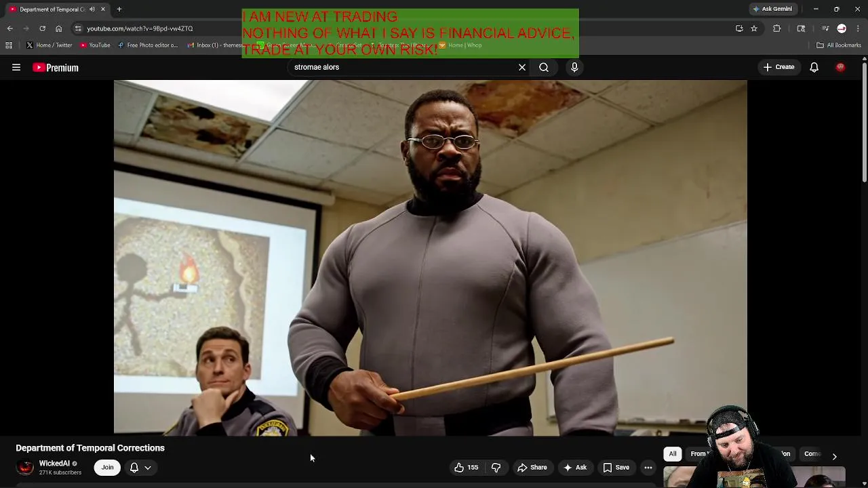Open a new browser tab

click(x=119, y=9)
